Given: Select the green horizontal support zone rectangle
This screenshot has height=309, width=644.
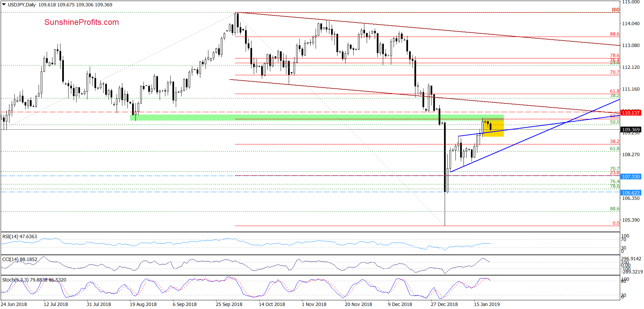Looking at the screenshot, I should [317, 117].
